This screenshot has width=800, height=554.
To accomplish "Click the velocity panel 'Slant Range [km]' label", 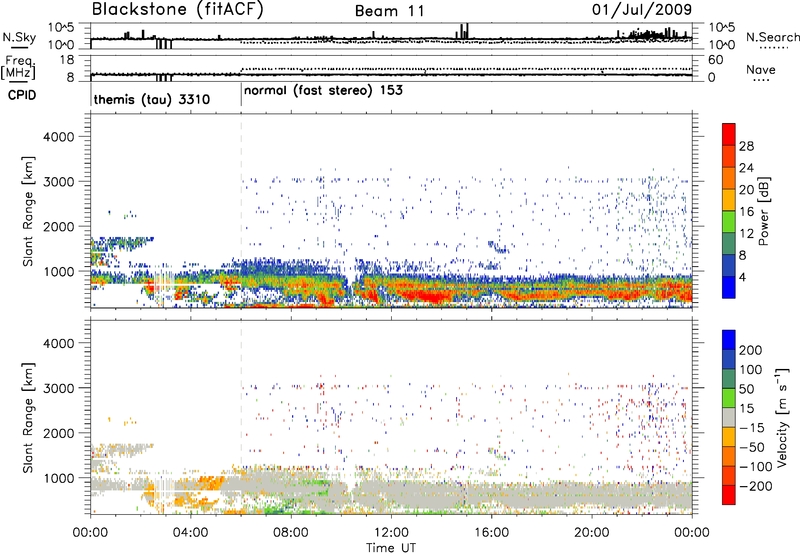I will pyautogui.click(x=28, y=417).
